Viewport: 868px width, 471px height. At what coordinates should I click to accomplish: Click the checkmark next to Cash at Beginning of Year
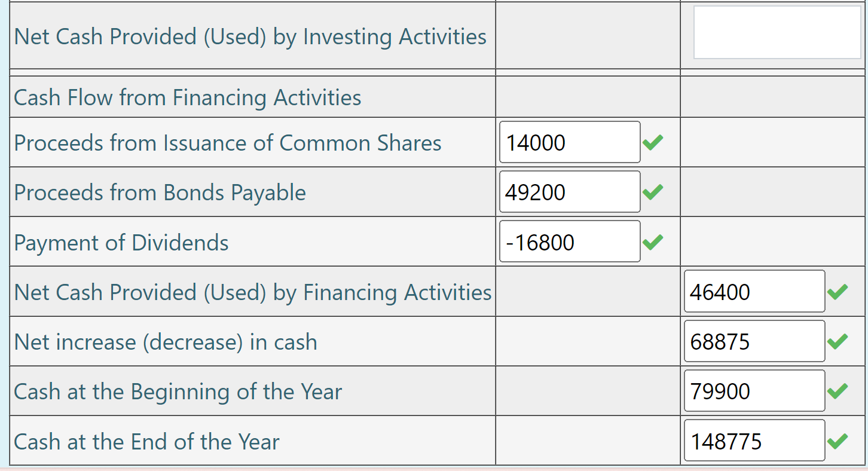pyautogui.click(x=838, y=391)
